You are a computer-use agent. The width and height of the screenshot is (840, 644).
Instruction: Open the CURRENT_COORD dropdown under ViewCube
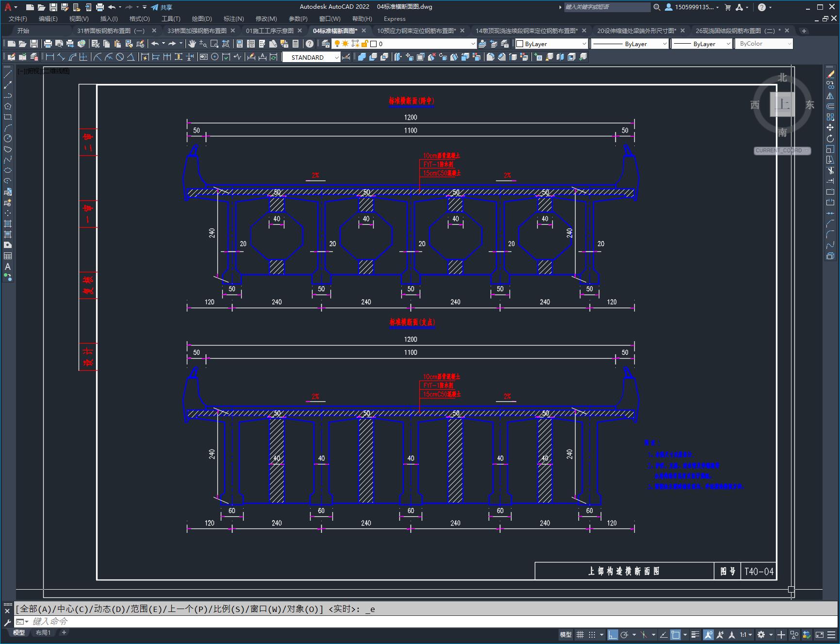[x=782, y=150]
